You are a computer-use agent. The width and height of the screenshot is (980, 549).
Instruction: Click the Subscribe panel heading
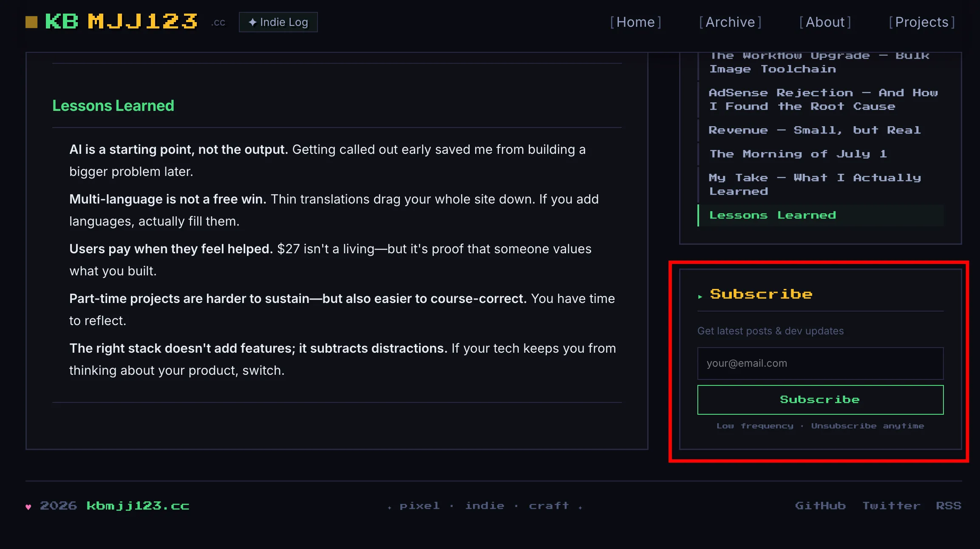coord(761,294)
